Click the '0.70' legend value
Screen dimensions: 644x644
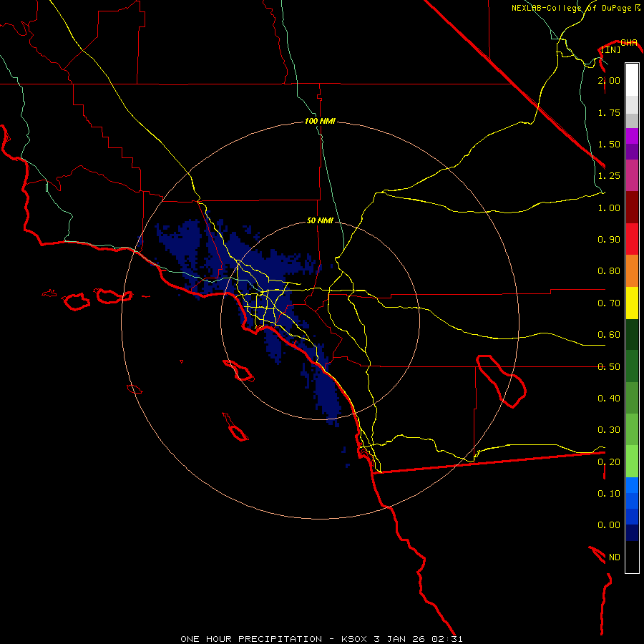point(609,303)
